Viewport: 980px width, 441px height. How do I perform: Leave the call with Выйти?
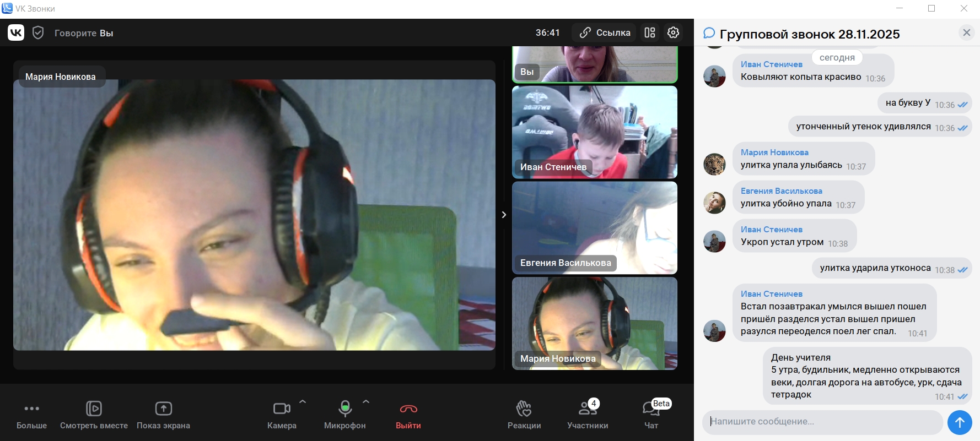point(408,414)
